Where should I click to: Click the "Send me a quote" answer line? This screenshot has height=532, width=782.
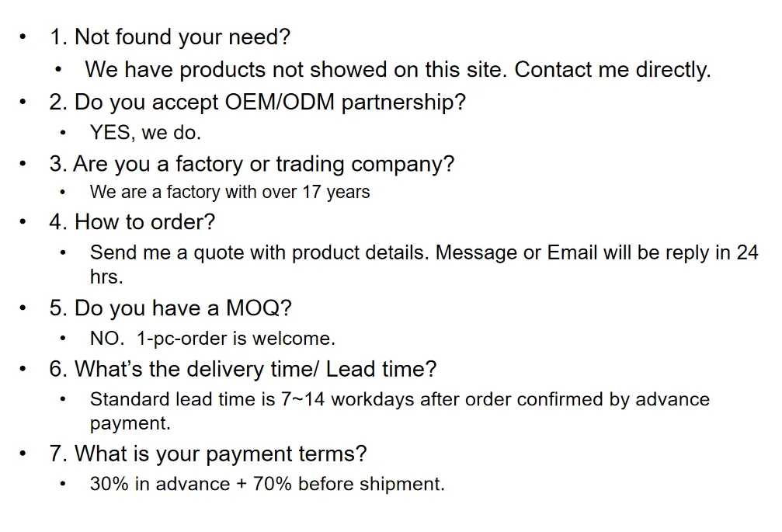click(x=423, y=252)
